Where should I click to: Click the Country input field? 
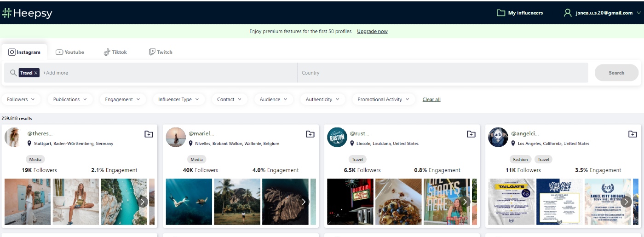click(x=443, y=73)
